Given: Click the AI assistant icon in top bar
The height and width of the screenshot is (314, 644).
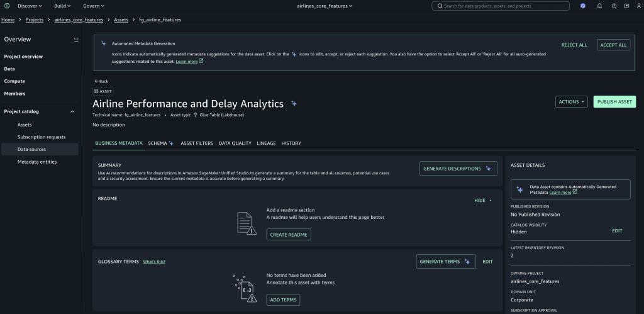Looking at the screenshot, I should tap(583, 6).
